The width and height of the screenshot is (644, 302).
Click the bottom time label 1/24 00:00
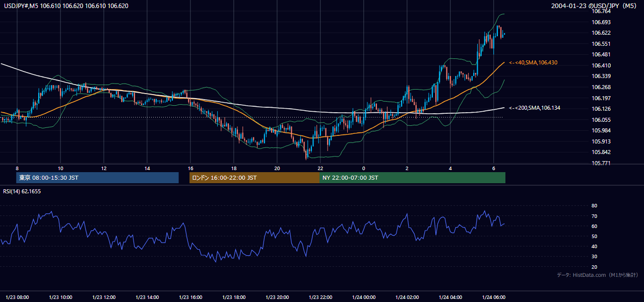pyautogui.click(x=364, y=297)
